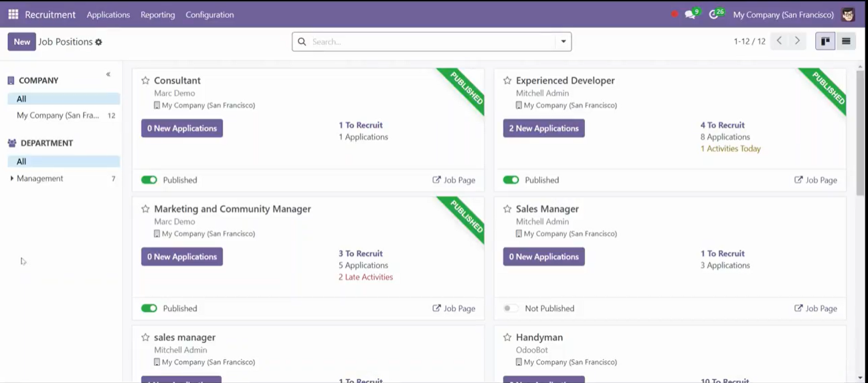Star the Experienced Developer job position
868x383 pixels.
pos(507,80)
